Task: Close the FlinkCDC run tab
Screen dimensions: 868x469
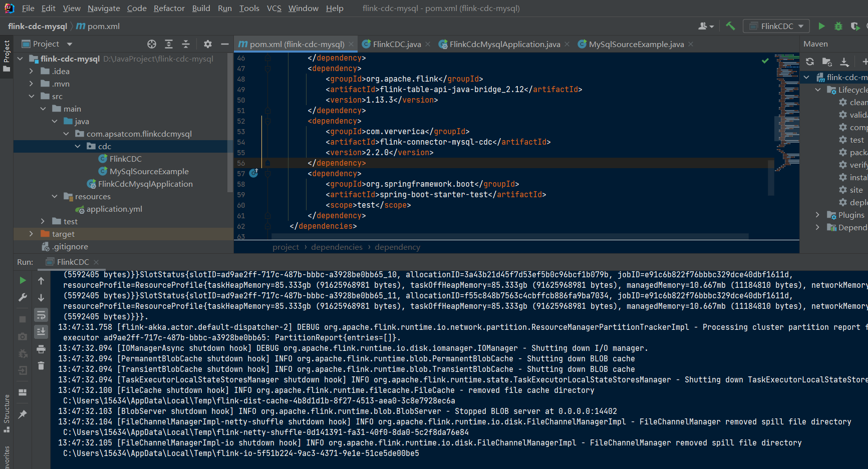Action: tap(96, 262)
